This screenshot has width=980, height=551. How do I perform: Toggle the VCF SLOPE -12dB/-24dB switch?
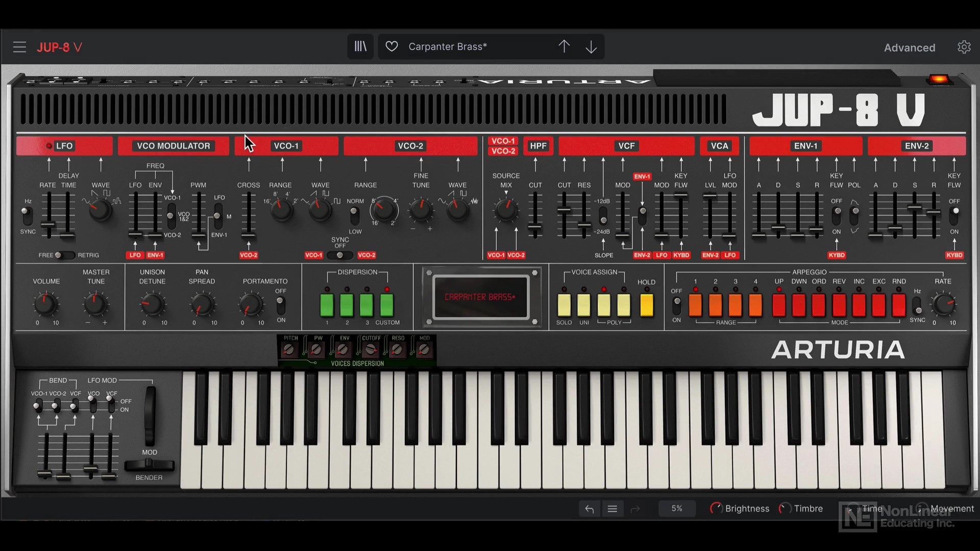603,216
